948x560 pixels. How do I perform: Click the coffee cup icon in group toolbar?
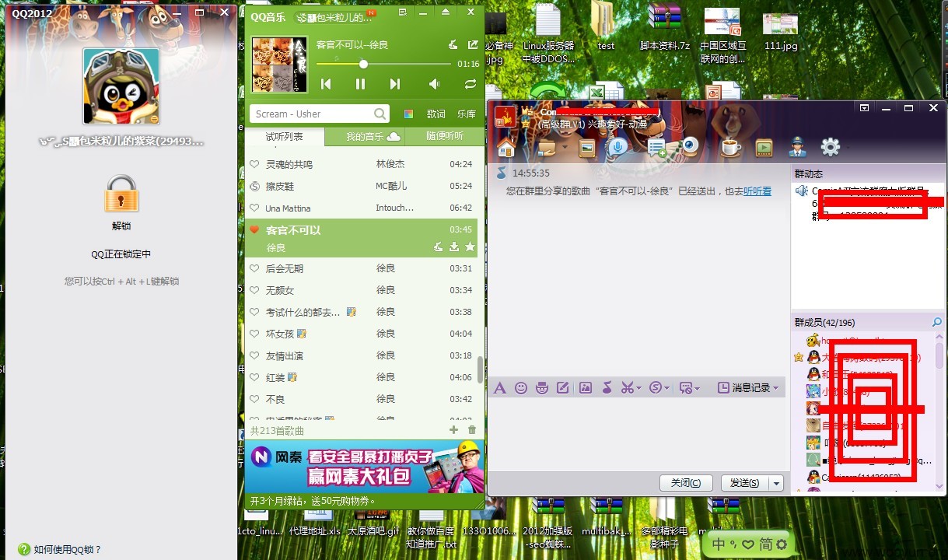[731, 147]
